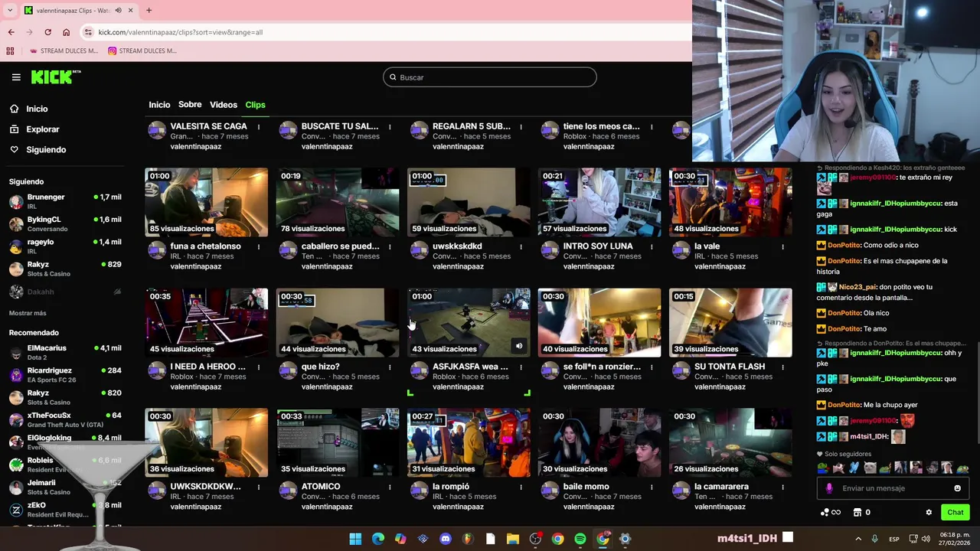This screenshot has width=980, height=551.
Task: Click the channel points icon below the chat
Action: [x=830, y=513]
